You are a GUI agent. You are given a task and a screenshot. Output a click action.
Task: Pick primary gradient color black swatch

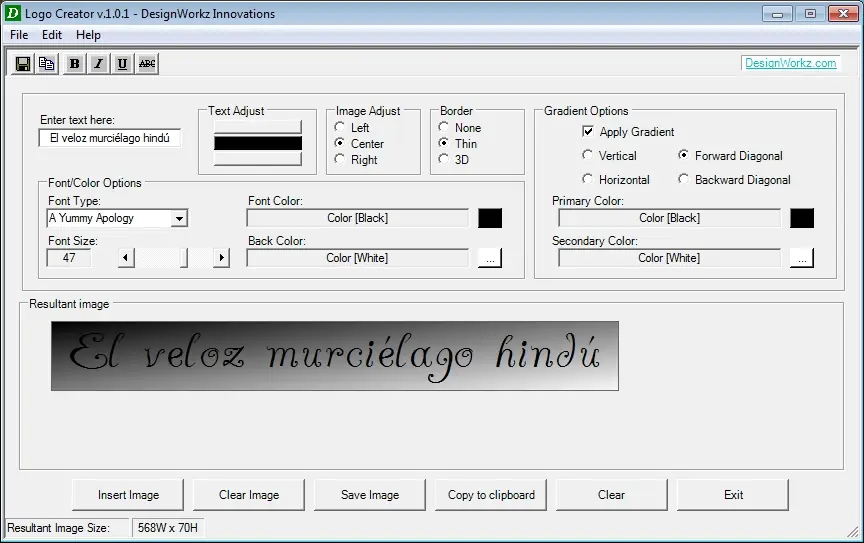pyautogui.click(x=802, y=218)
